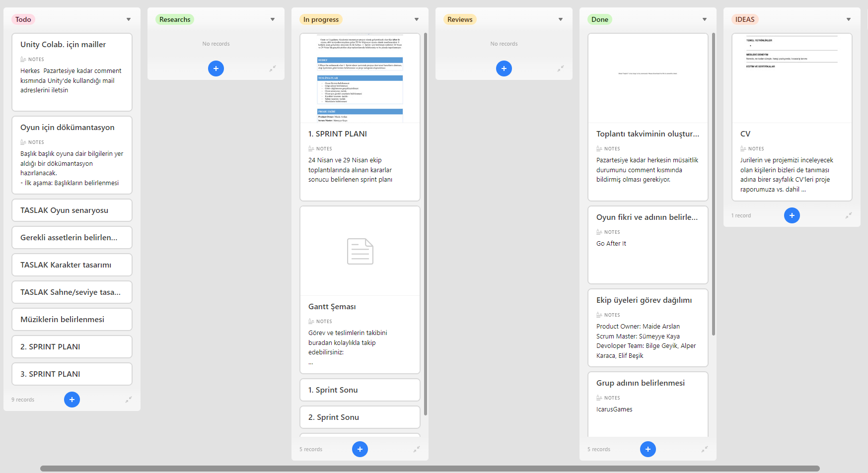Screen dimensions: 868x473
Task: Select the IDEAS column label
Action: coord(745,19)
